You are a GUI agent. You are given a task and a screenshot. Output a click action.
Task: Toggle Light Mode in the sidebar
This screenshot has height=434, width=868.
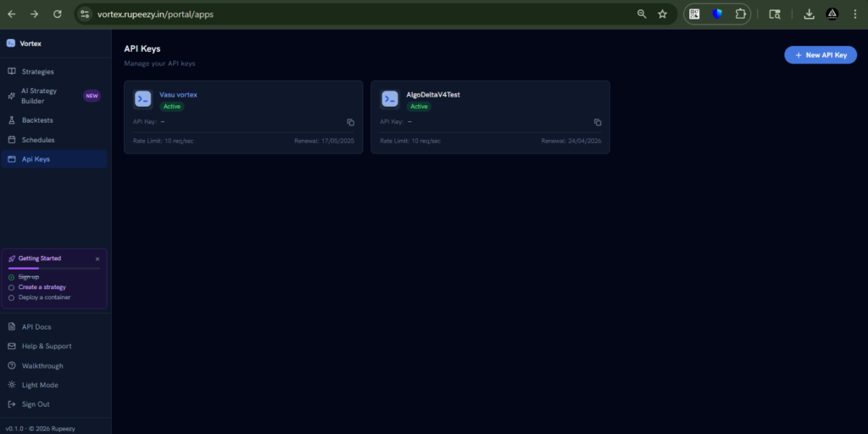[40, 385]
